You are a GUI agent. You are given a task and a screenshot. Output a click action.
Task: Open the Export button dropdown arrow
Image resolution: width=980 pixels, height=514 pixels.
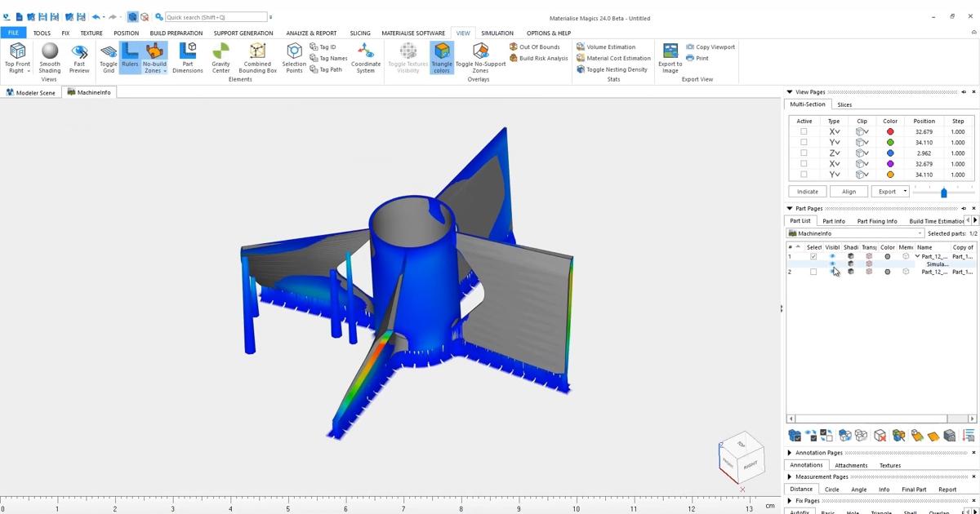coord(905,192)
